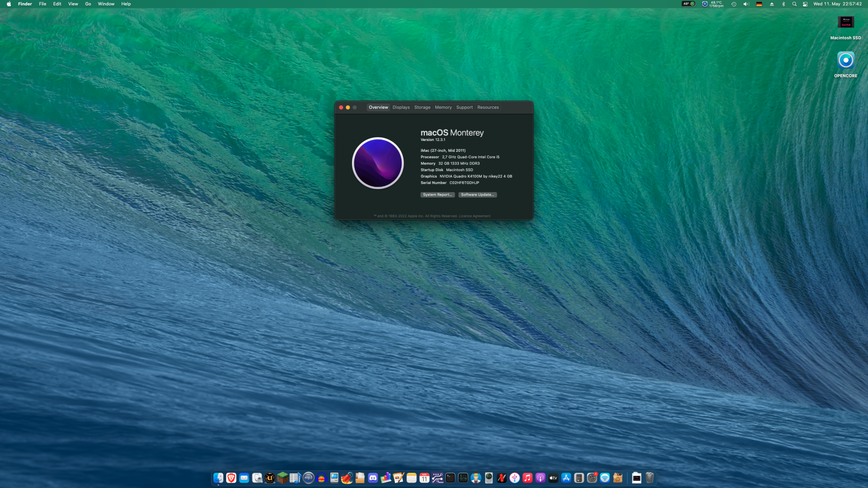This screenshot has height=488, width=868.
Task: Switch to the Storage tab
Action: (422, 107)
